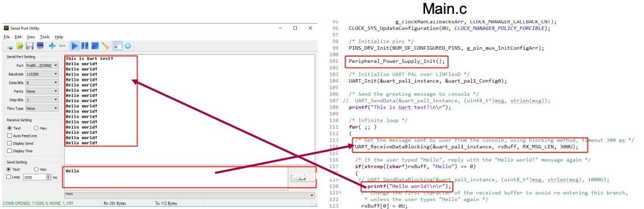Image resolution: width=644 pixels, height=209 pixels.
Task: Click the blue Start play icon
Action: click(x=75, y=46)
